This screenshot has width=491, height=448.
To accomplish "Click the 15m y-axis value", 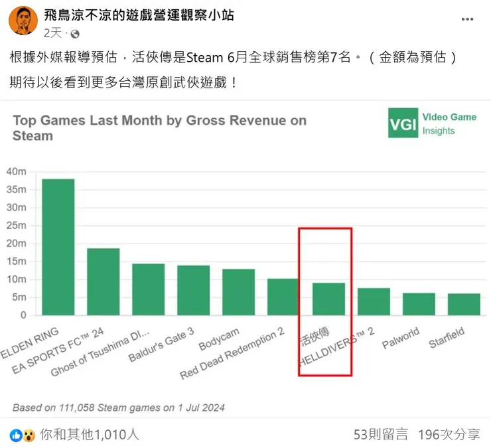I will pyautogui.click(x=17, y=261).
